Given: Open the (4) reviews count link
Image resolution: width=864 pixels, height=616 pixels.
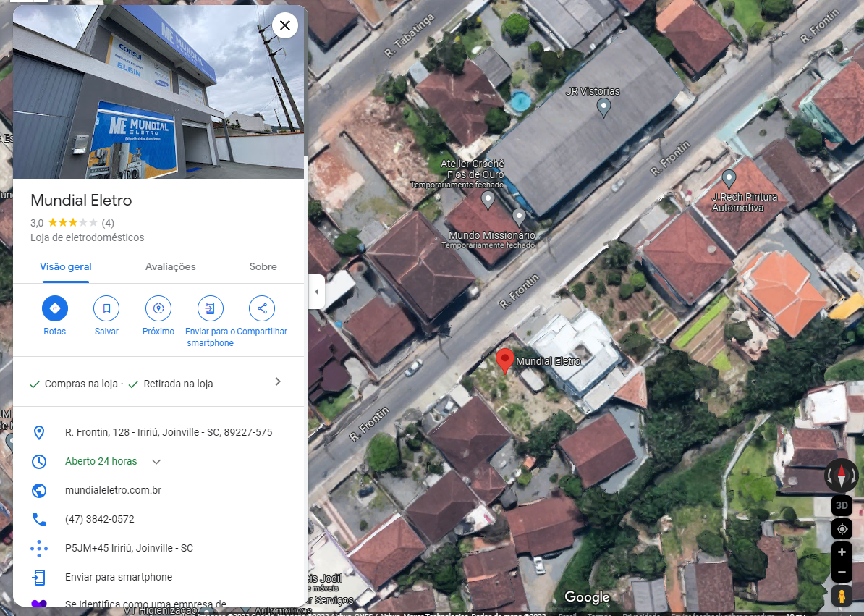Looking at the screenshot, I should 108,223.
